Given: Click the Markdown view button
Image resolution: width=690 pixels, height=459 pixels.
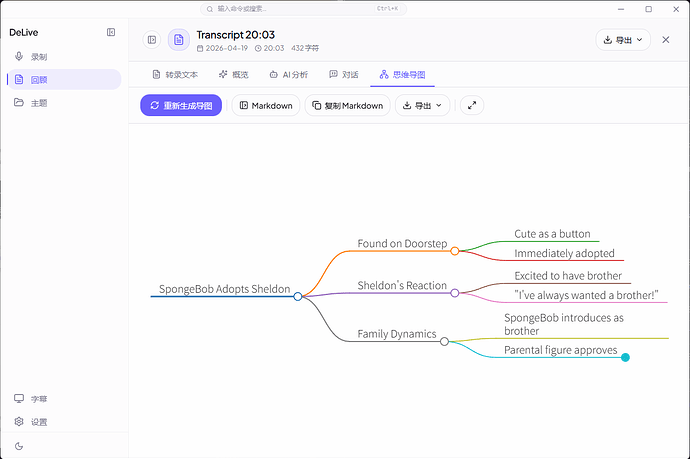Looking at the screenshot, I should pos(266,106).
